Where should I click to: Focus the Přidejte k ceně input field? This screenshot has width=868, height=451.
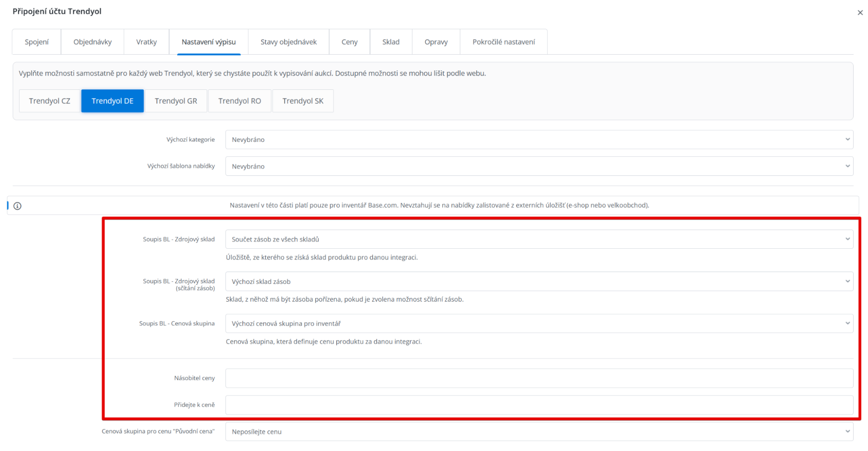[539, 405]
